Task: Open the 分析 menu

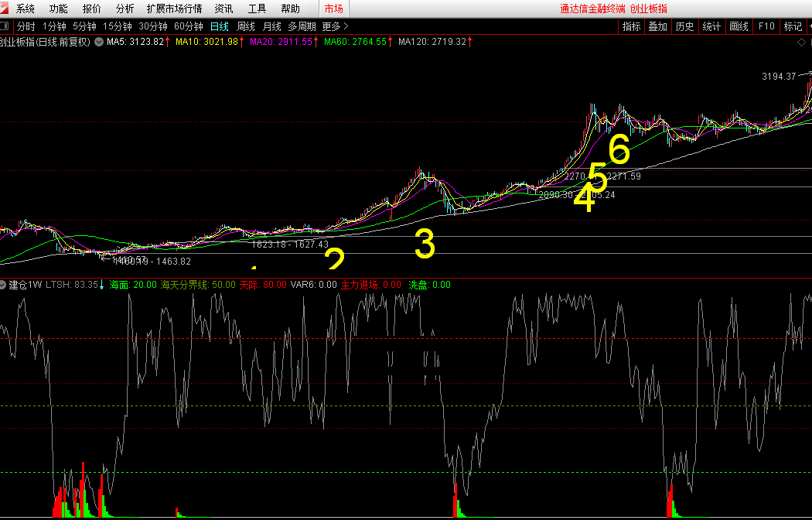Action: [125, 9]
